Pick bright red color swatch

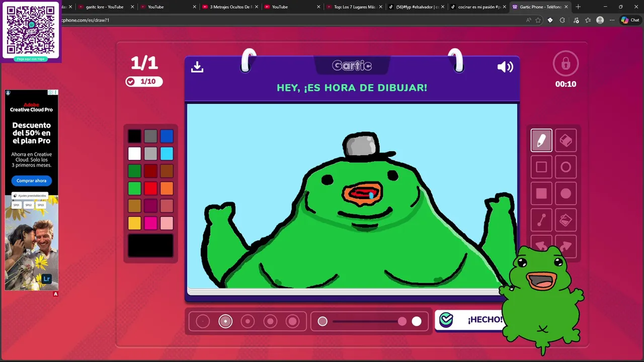150,188
